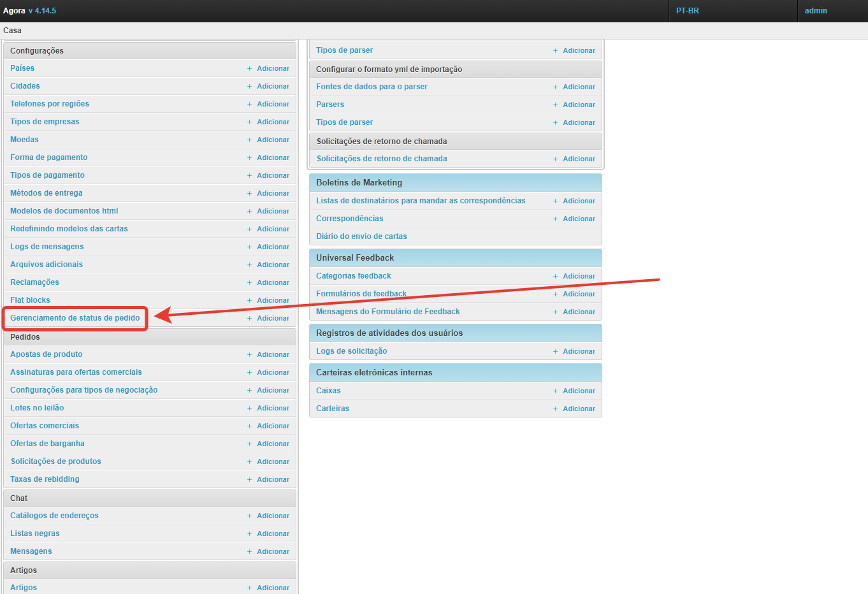Add a new Listas negras entry
This screenshot has width=868, height=594.
pos(272,533)
